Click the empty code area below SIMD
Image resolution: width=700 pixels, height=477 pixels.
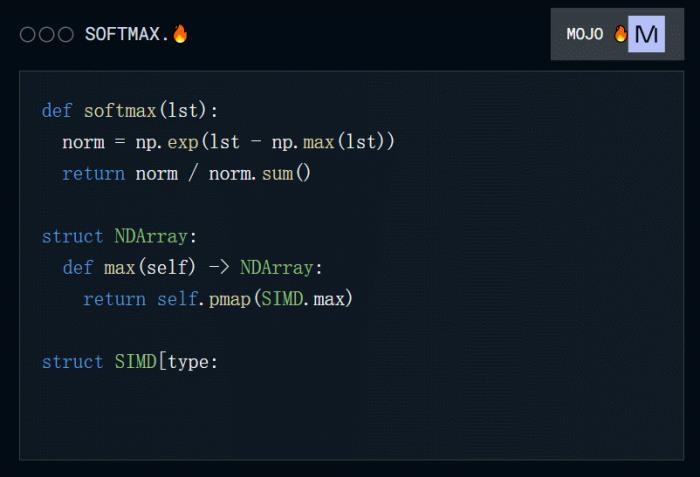click(351, 415)
